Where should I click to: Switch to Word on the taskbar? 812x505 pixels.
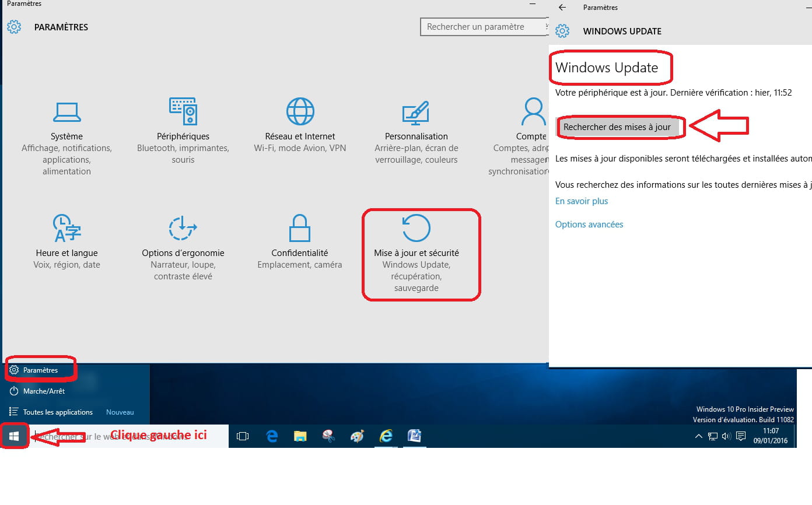(x=414, y=436)
